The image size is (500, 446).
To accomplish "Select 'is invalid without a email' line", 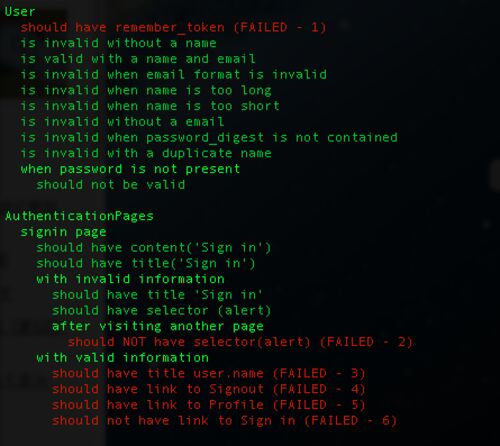I will coord(122,122).
